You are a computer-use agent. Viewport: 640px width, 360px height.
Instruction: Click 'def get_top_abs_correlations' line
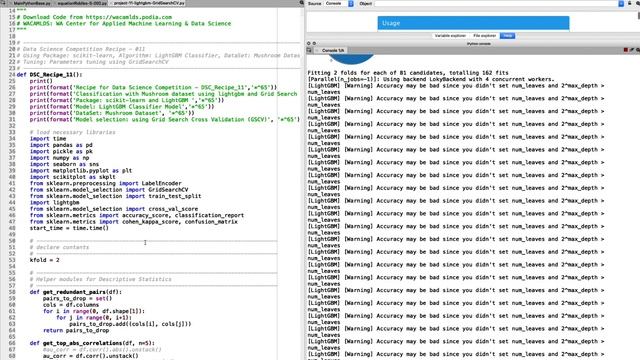92,343
